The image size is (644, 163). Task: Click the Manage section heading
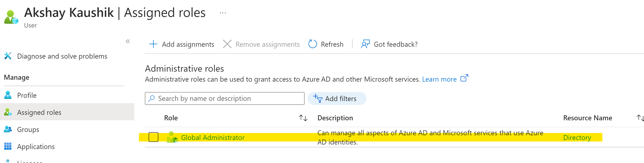17,78
